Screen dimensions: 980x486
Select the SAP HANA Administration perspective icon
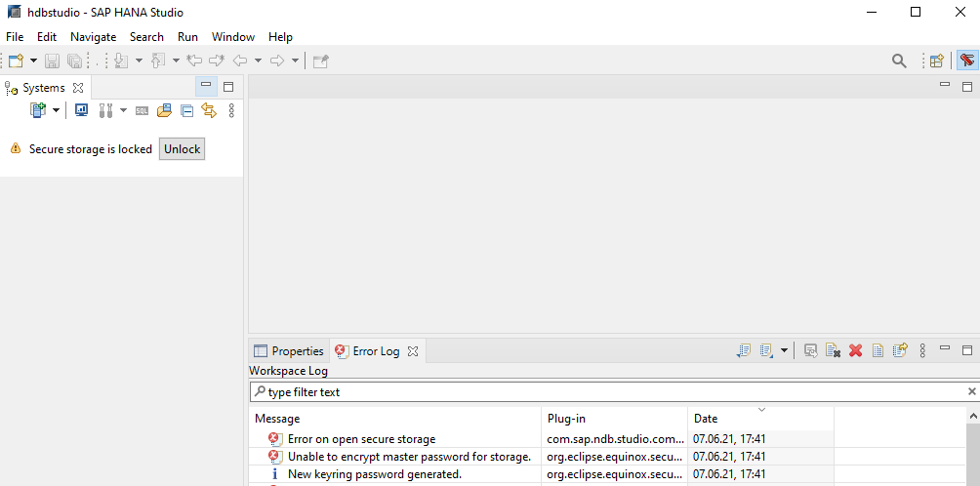click(x=967, y=61)
